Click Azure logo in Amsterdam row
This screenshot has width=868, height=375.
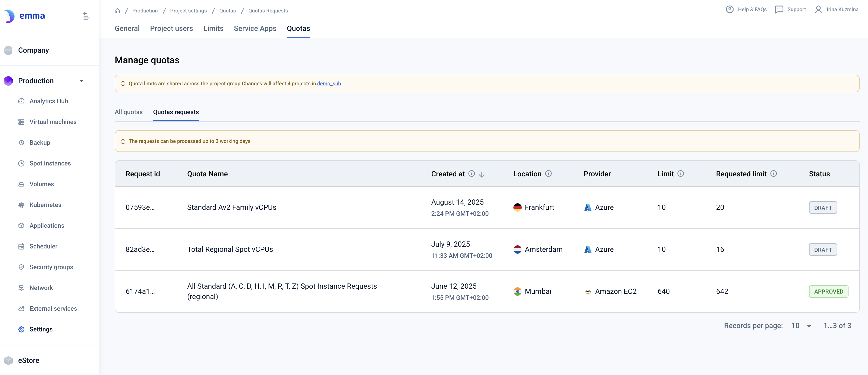point(588,250)
